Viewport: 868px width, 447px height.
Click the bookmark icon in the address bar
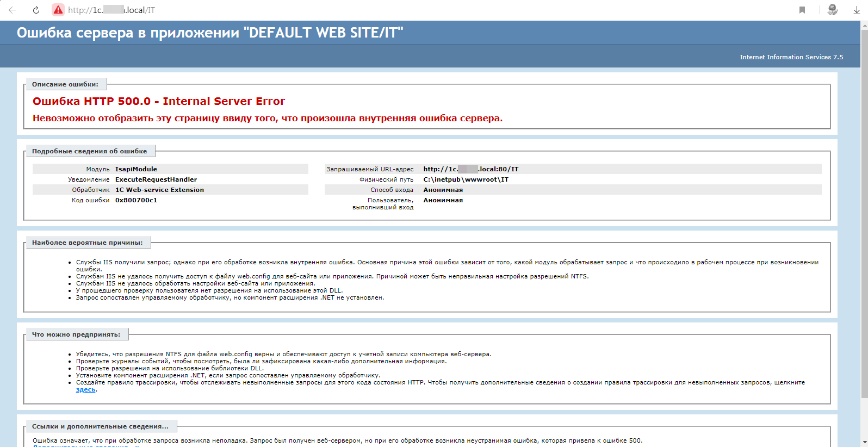click(802, 10)
